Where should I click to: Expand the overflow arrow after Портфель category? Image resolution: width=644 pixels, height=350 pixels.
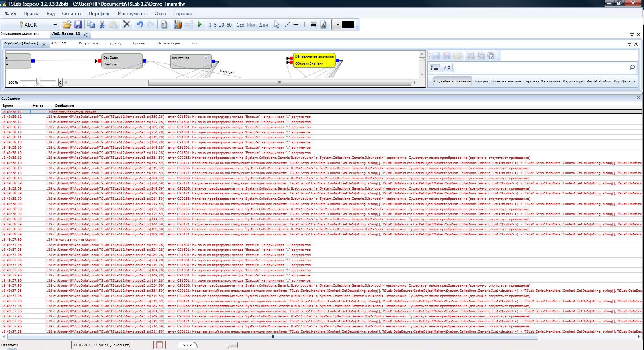coord(634,81)
